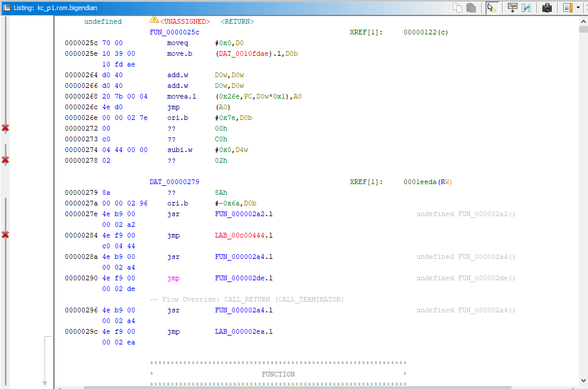Click 'undefined FUN_000002de()' comment
Viewport: 588px width, 389px height.
coord(466,278)
